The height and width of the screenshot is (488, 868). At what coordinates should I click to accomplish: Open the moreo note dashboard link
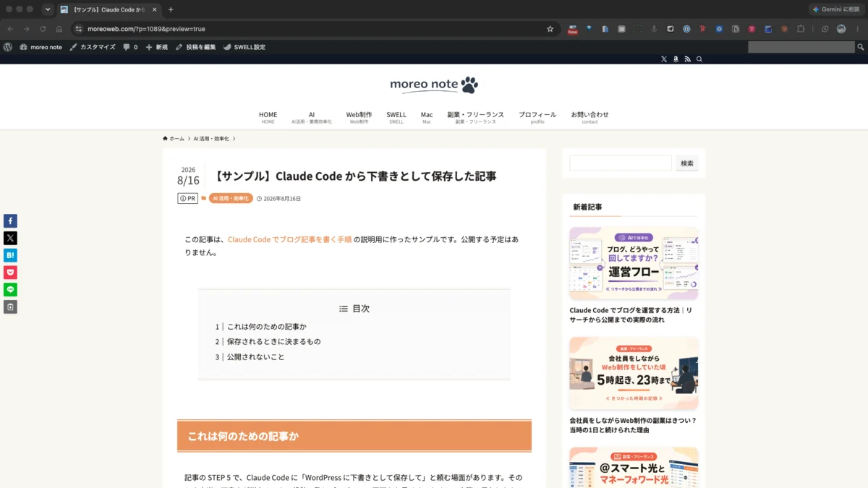41,47
